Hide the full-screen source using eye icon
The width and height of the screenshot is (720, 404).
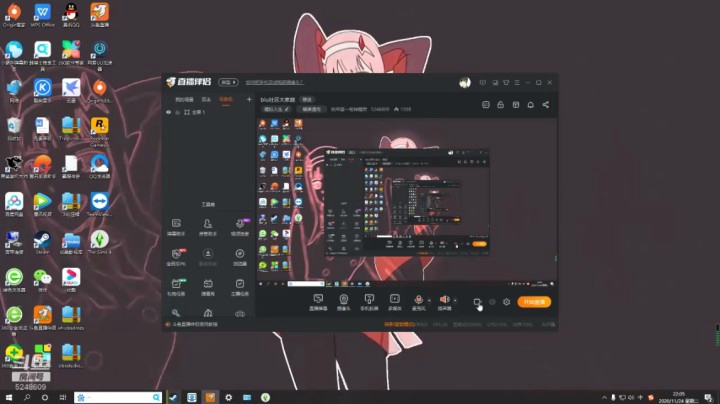point(169,112)
